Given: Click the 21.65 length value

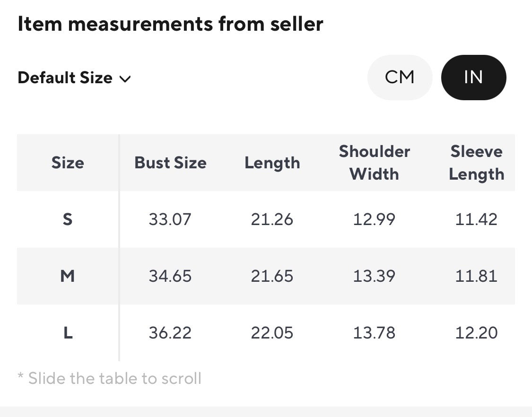Looking at the screenshot, I should (x=272, y=276).
